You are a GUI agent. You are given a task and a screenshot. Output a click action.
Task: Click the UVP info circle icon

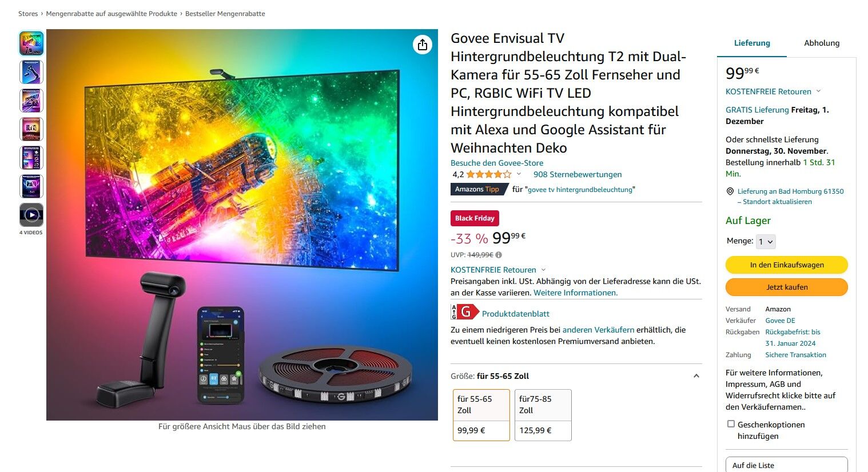(499, 255)
